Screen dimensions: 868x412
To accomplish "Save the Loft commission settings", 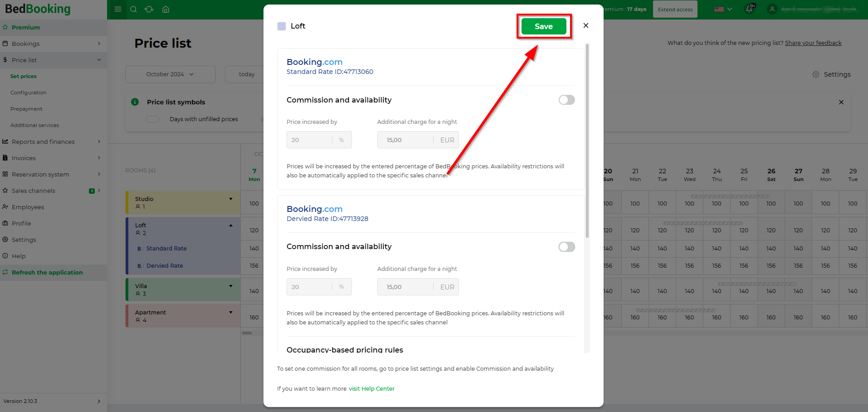I will pyautogui.click(x=544, y=26).
